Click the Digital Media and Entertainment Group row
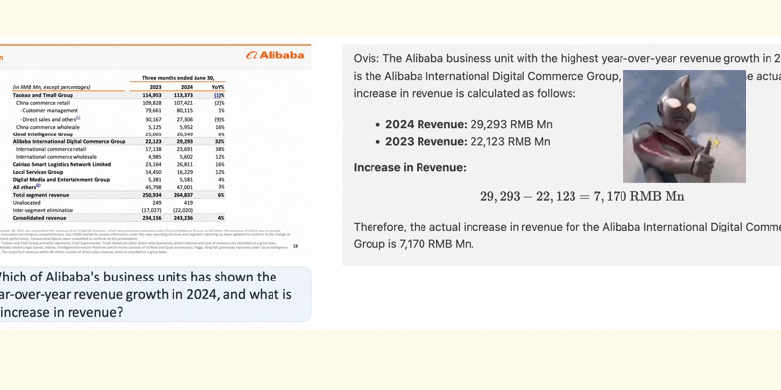 click(x=118, y=179)
